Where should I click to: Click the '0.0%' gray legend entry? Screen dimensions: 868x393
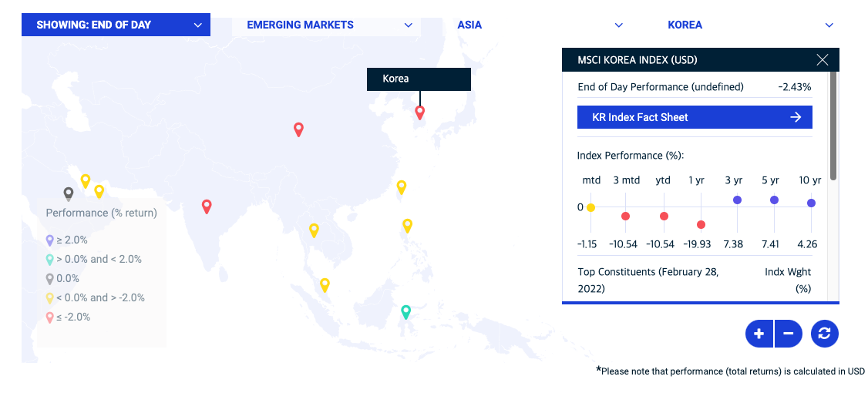click(x=62, y=278)
